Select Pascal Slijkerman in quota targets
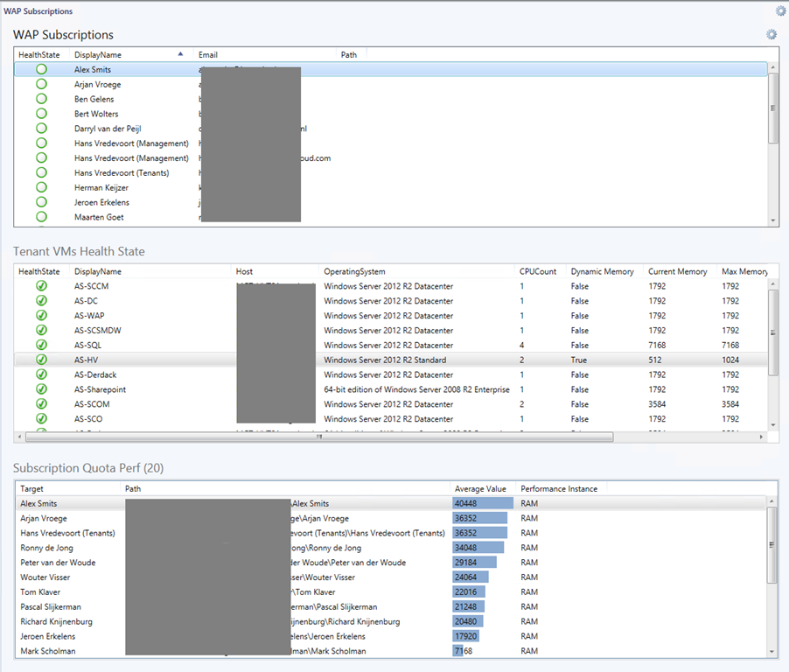The width and height of the screenshot is (789, 672). [x=51, y=606]
